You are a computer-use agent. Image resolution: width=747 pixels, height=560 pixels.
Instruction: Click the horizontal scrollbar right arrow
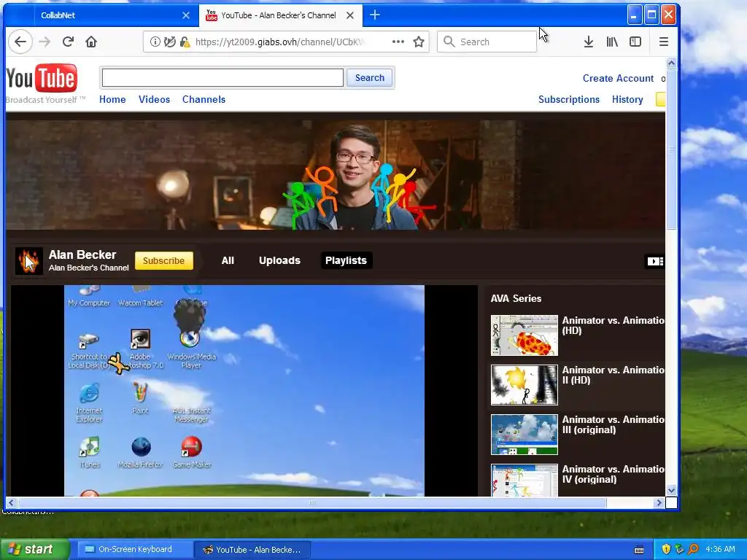pos(659,502)
